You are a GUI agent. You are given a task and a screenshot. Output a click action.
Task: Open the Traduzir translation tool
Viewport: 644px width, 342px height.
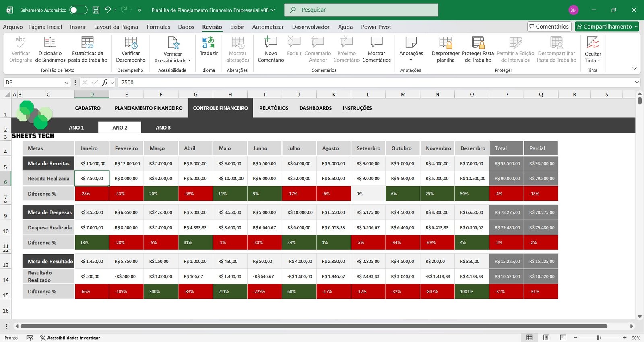click(208, 46)
